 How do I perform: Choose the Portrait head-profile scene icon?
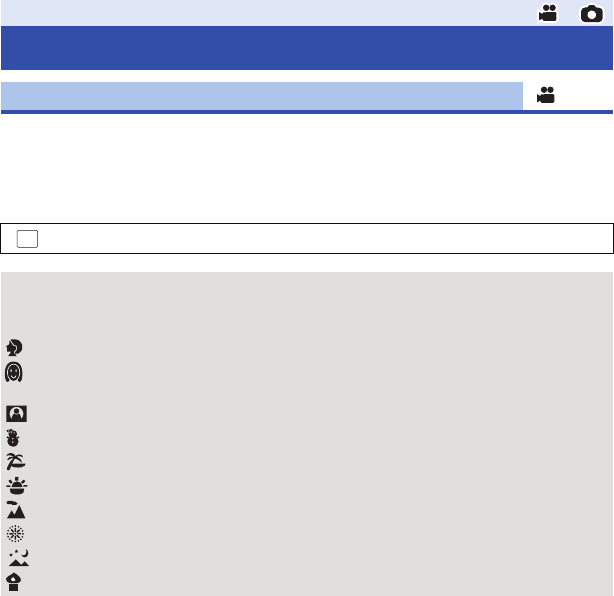[14, 347]
